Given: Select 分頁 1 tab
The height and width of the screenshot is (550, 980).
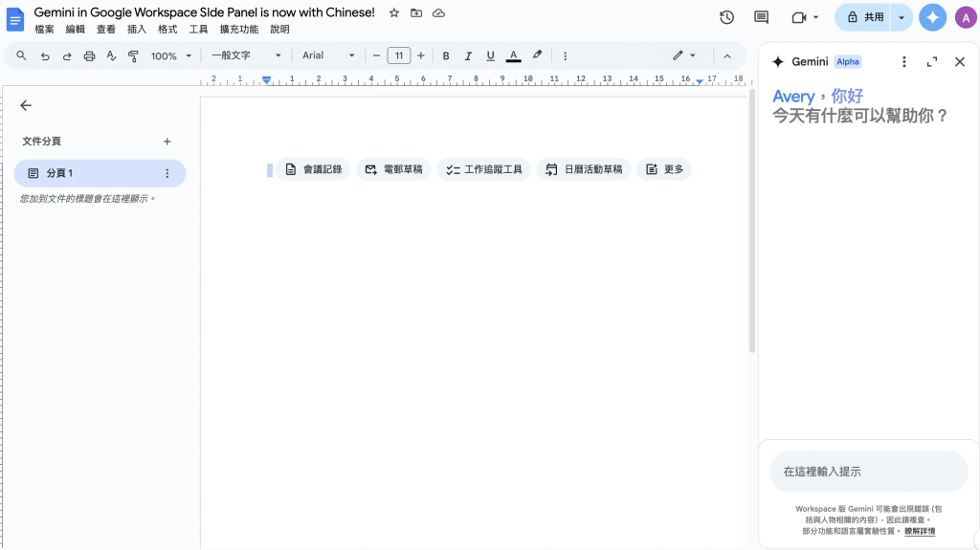Looking at the screenshot, I should pyautogui.click(x=100, y=173).
